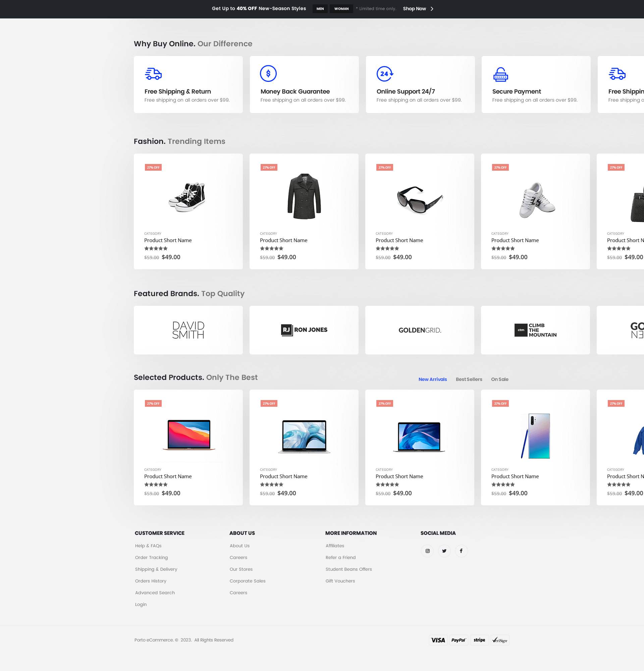This screenshot has height=671, width=644.
Task: Click the VISA payment icon
Action: coord(438,640)
